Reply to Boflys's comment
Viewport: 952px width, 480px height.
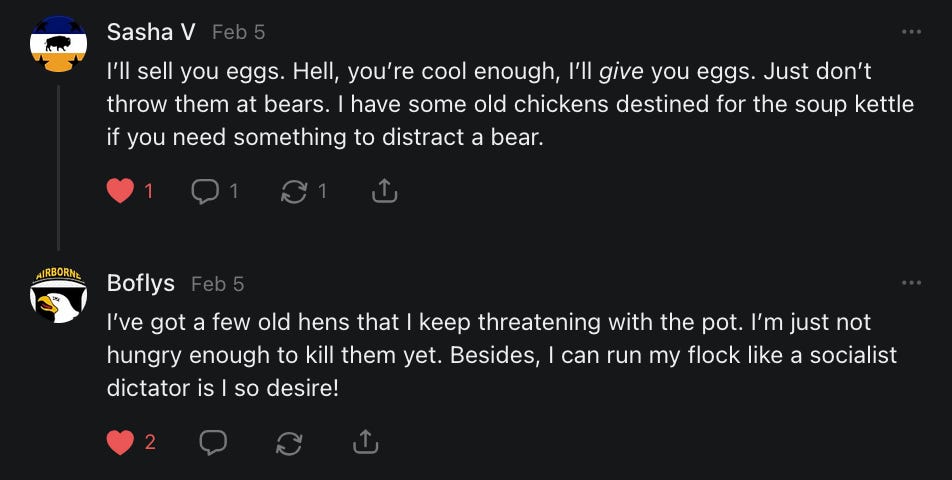pyautogui.click(x=213, y=441)
